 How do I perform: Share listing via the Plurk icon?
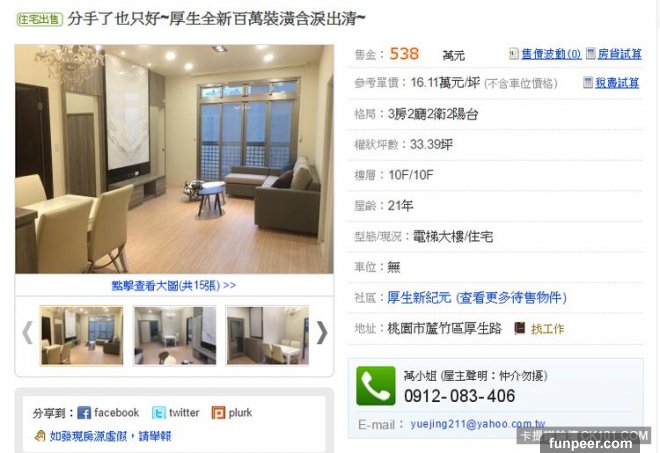coord(218,413)
